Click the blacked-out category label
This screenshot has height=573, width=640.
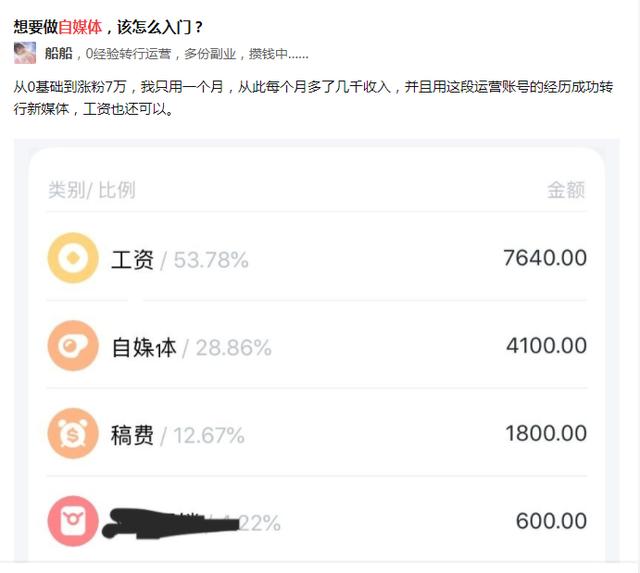(x=171, y=523)
